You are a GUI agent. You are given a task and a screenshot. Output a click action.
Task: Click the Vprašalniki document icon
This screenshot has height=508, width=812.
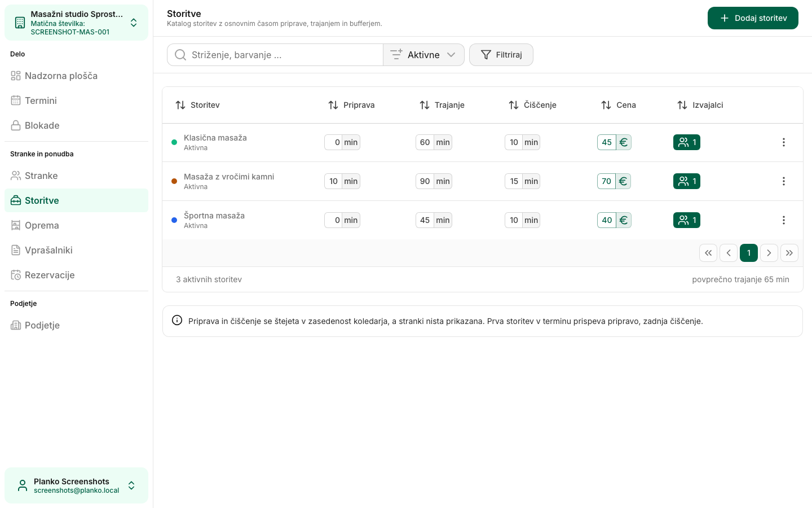(x=16, y=250)
